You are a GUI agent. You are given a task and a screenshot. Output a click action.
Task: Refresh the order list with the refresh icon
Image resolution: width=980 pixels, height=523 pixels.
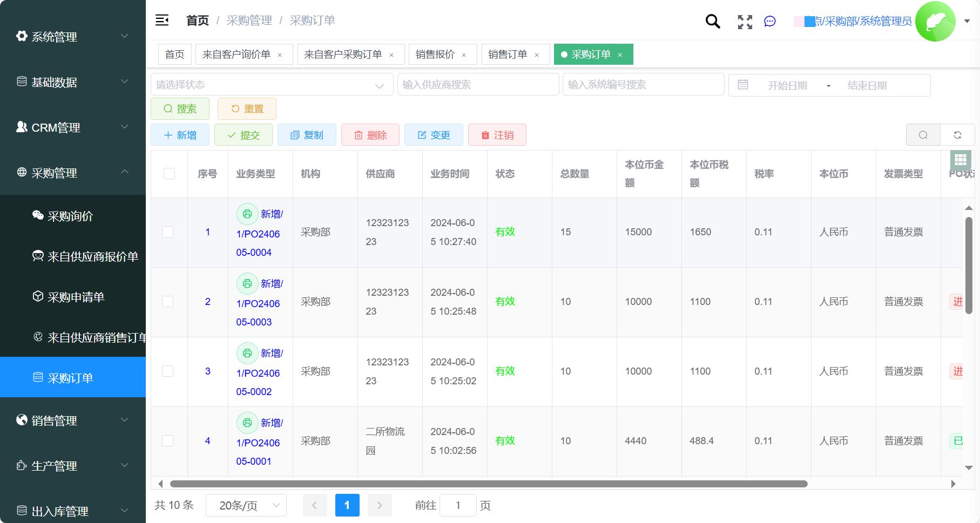point(957,134)
